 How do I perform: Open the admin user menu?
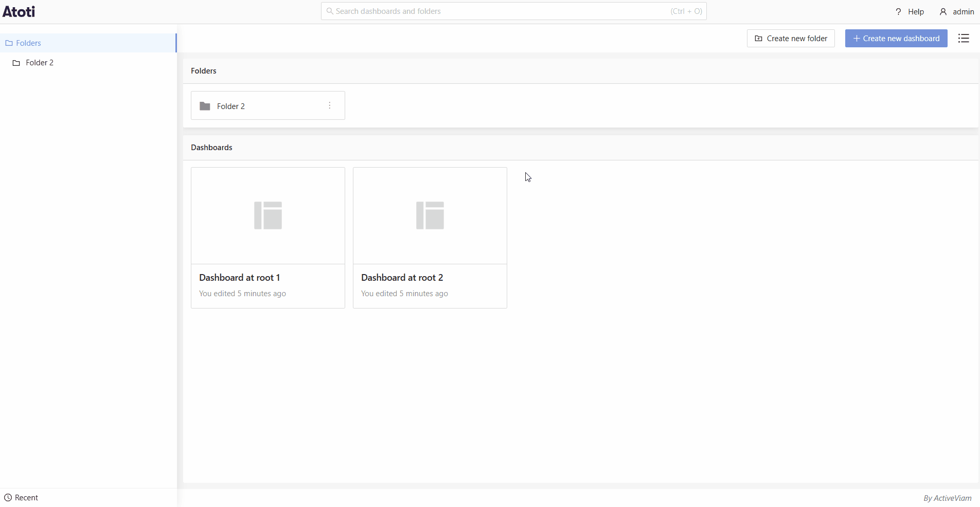tap(957, 12)
